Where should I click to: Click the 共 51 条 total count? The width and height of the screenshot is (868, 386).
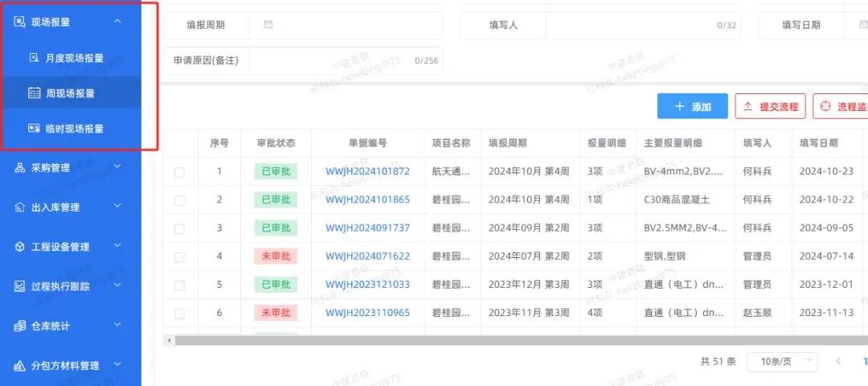[x=718, y=362]
